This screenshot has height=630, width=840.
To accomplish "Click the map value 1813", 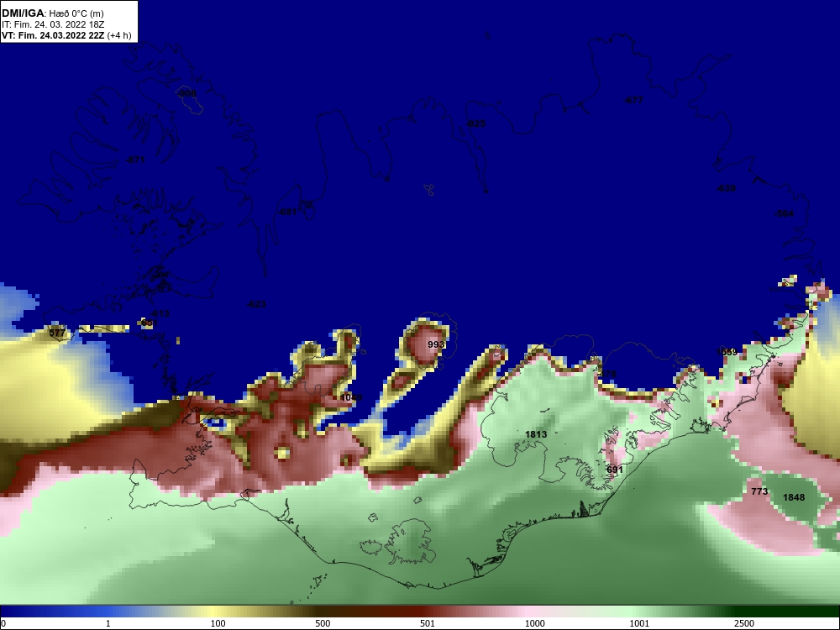I will [536, 434].
